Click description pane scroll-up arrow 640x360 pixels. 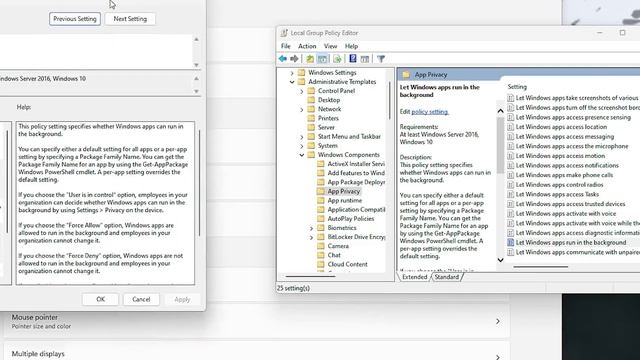coord(500,111)
